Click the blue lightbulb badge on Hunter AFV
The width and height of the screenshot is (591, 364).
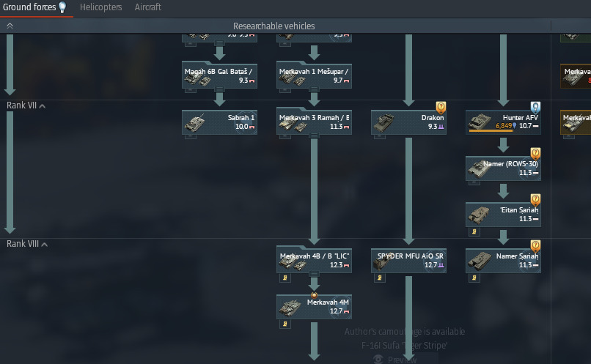(x=535, y=108)
